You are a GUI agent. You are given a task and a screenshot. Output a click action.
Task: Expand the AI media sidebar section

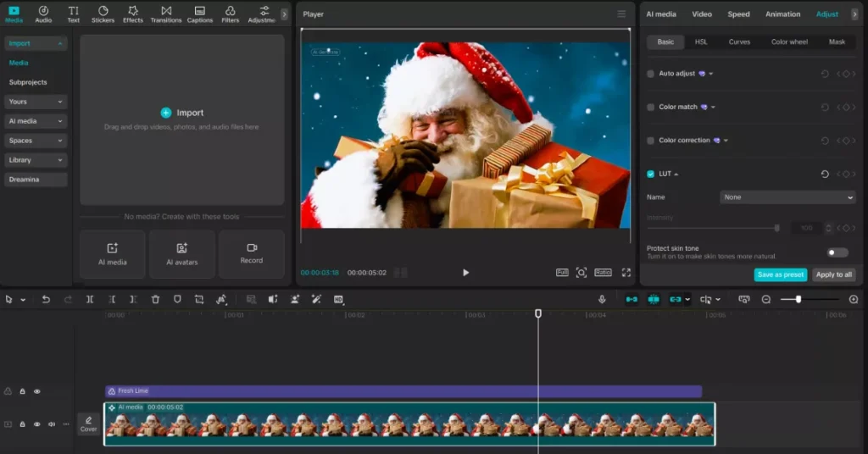[36, 121]
